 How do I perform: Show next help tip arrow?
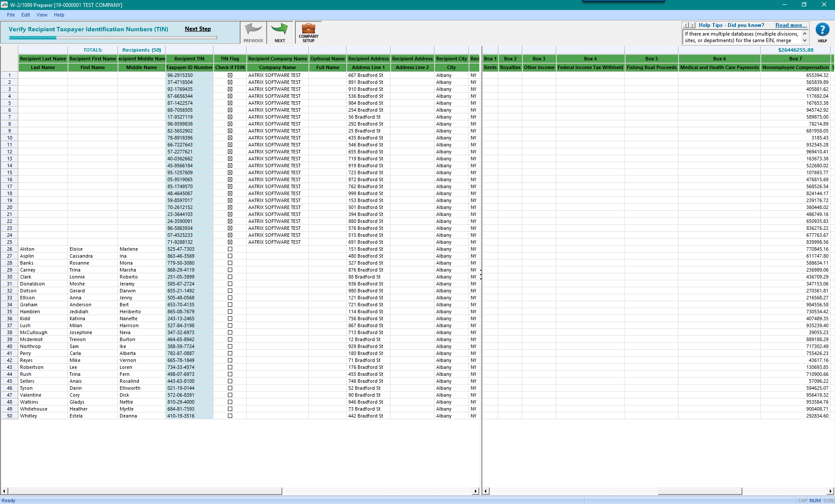[x=692, y=26]
